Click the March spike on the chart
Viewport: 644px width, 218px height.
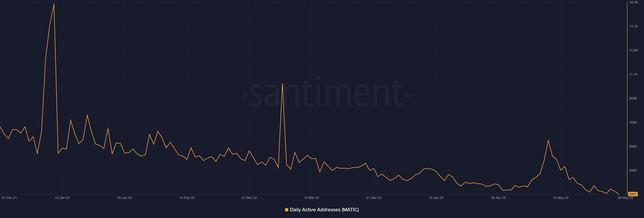click(x=282, y=84)
